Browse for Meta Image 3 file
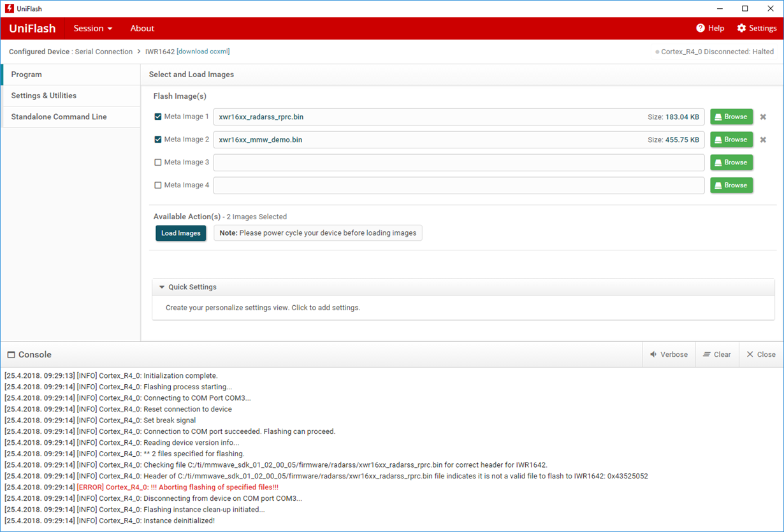Image resolution: width=784 pixels, height=532 pixels. 731,162
